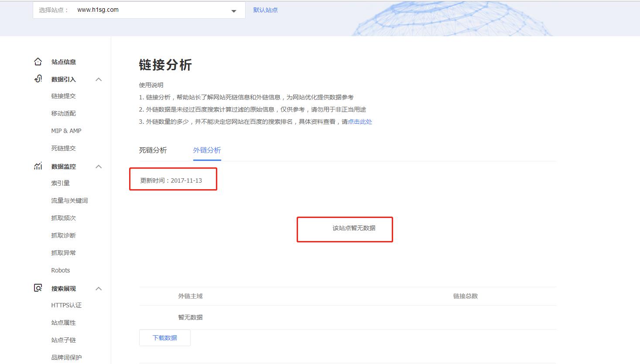Switch to the 死链分析 tab
This screenshot has height=364, width=640.
pos(153,150)
